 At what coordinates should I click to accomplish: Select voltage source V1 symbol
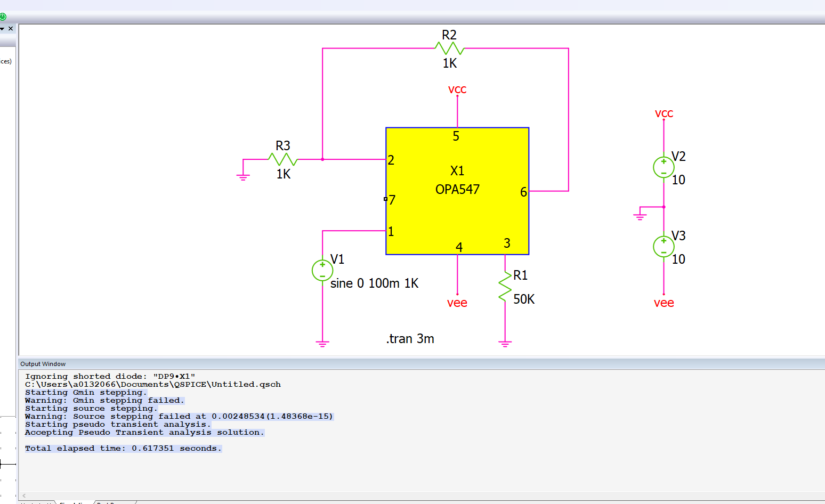pos(322,271)
